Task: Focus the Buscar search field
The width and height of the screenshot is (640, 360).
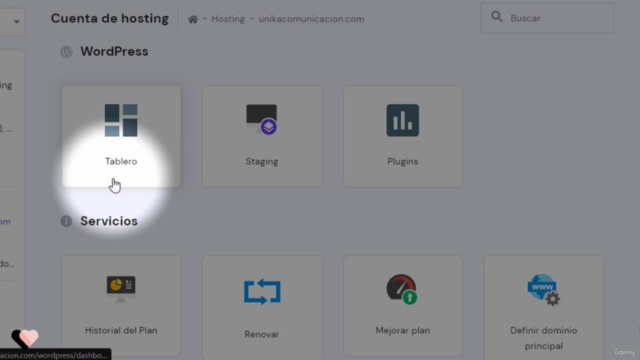Action: click(547, 18)
